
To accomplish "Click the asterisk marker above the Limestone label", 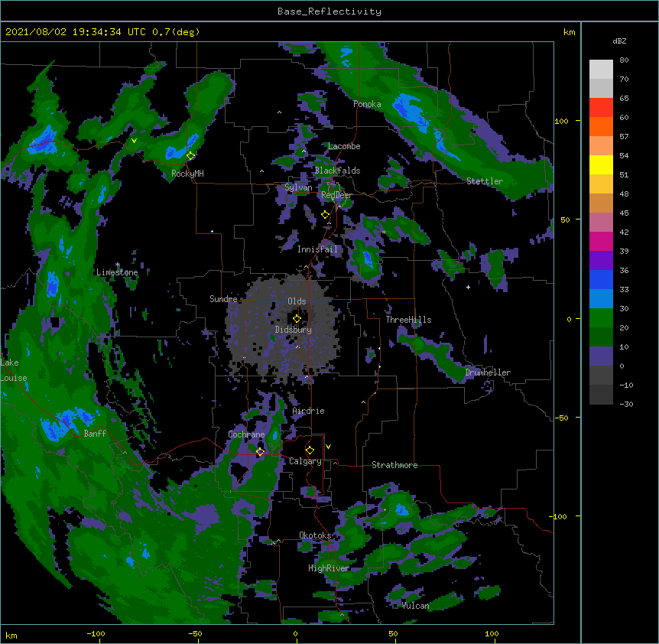I will pos(118,265).
